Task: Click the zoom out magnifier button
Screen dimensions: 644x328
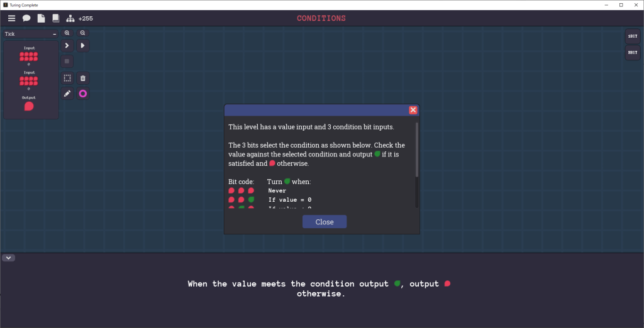Action: click(82, 33)
